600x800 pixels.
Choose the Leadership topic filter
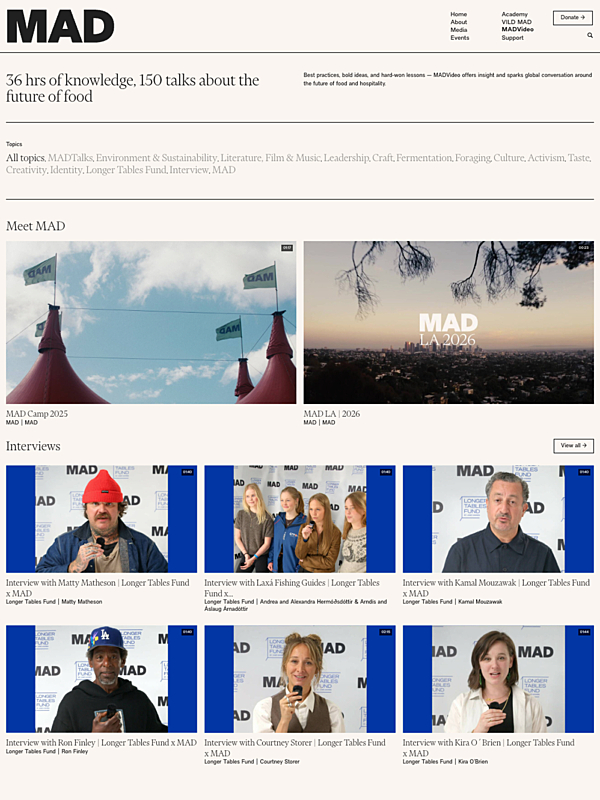[347, 158]
